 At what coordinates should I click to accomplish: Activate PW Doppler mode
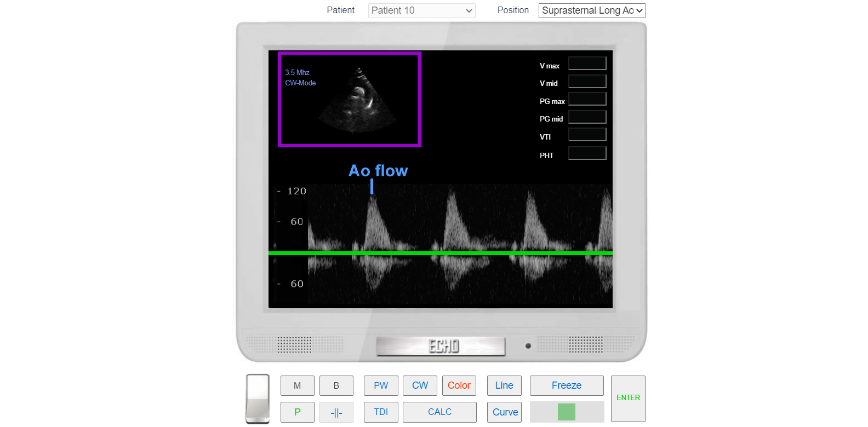pyautogui.click(x=381, y=385)
